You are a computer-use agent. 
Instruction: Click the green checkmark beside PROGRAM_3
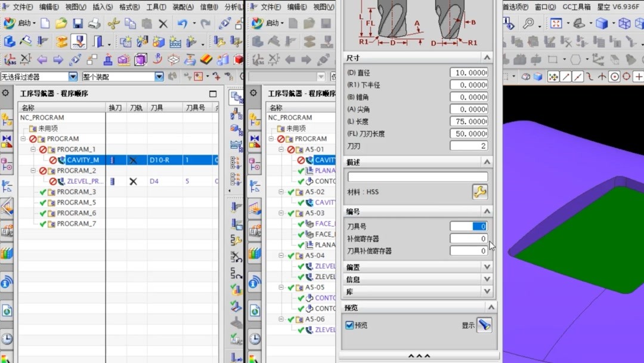pyautogui.click(x=43, y=192)
